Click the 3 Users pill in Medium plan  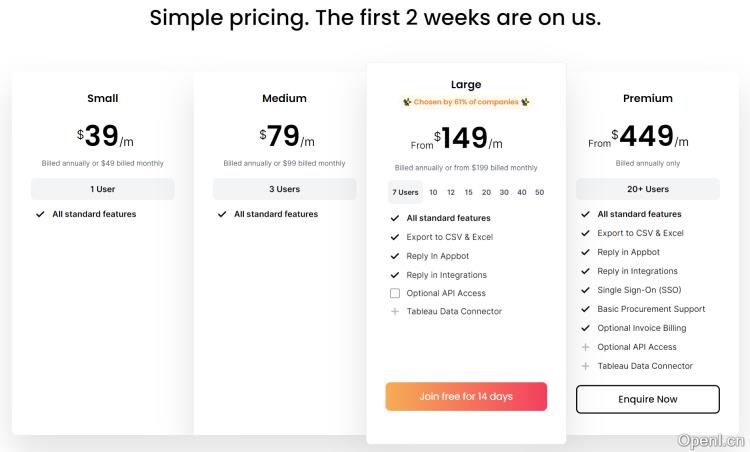point(284,189)
